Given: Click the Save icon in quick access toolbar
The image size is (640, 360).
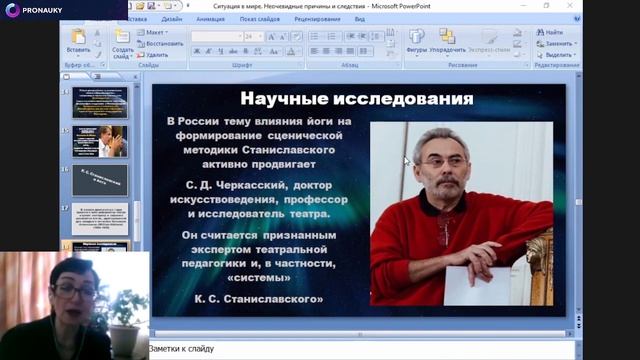Looking at the screenshot, I should 151,6.
